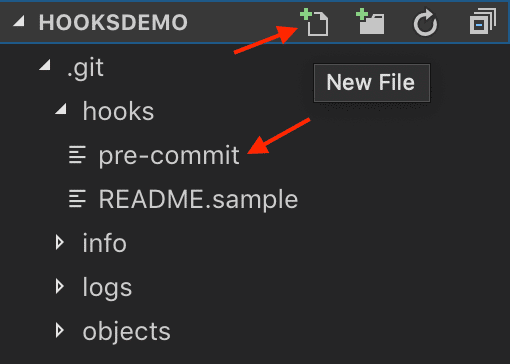Open the pre-commit file
The image size is (510, 364).
169,155
